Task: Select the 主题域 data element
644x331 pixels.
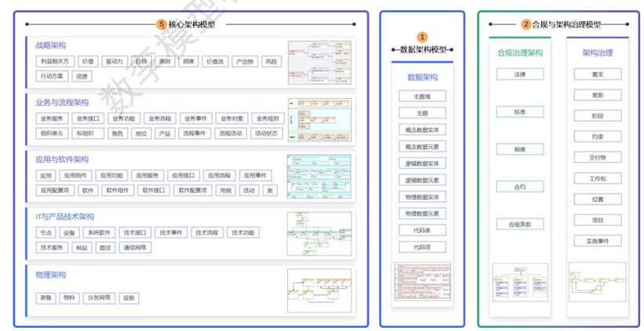Action: (x=423, y=96)
